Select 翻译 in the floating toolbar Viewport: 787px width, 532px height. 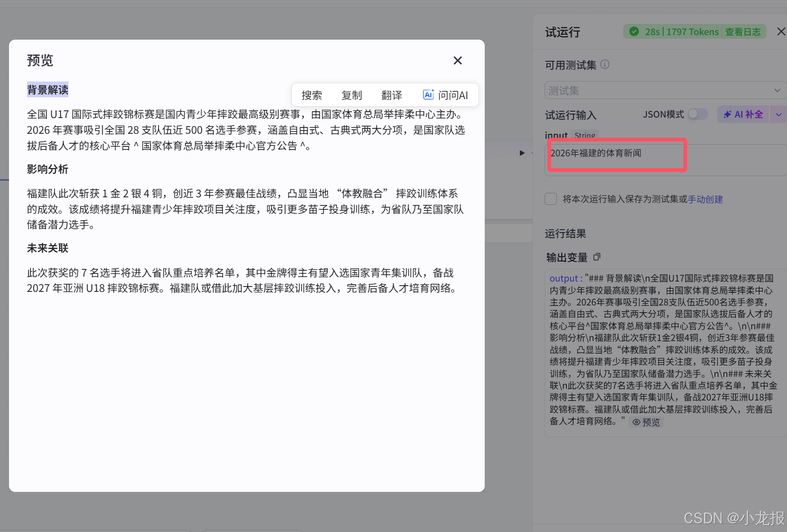pyautogui.click(x=391, y=95)
